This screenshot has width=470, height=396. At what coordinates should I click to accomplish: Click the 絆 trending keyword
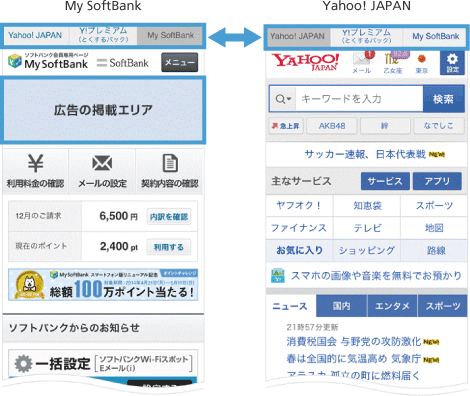click(385, 126)
